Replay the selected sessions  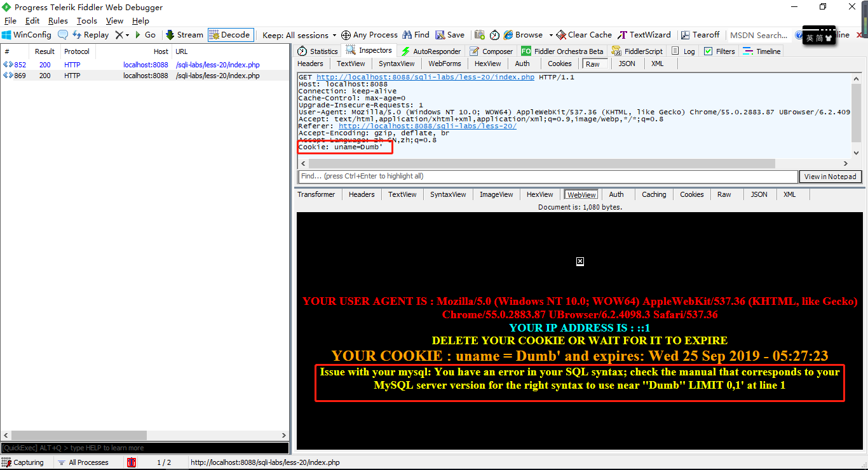[x=90, y=35]
